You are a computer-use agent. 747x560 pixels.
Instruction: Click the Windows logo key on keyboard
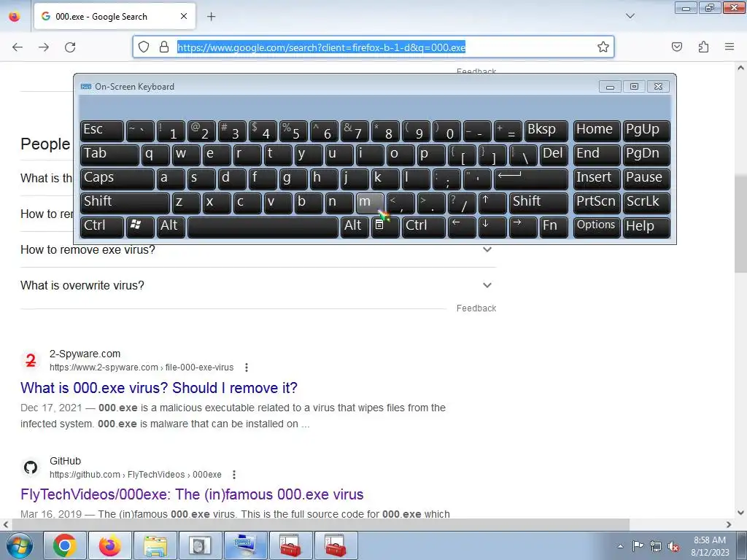pyautogui.click(x=139, y=226)
